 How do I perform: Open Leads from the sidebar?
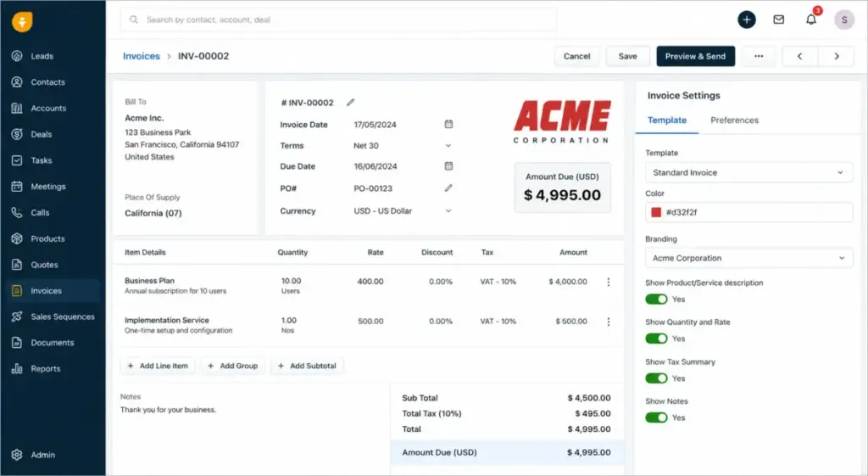tap(42, 56)
